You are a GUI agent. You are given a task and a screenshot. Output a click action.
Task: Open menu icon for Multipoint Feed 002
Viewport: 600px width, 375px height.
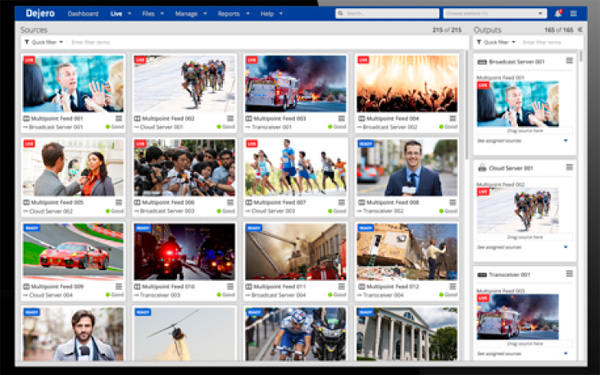click(x=230, y=119)
